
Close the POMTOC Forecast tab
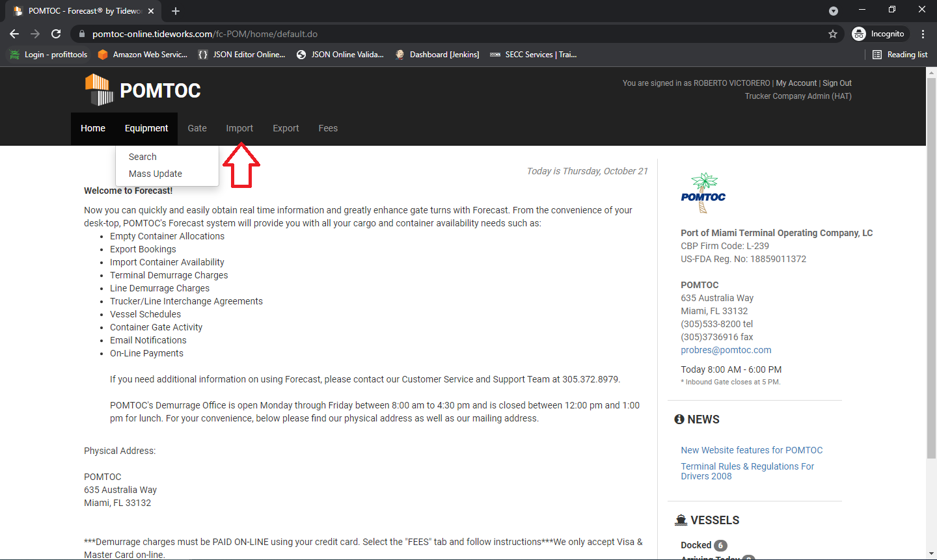(x=151, y=11)
